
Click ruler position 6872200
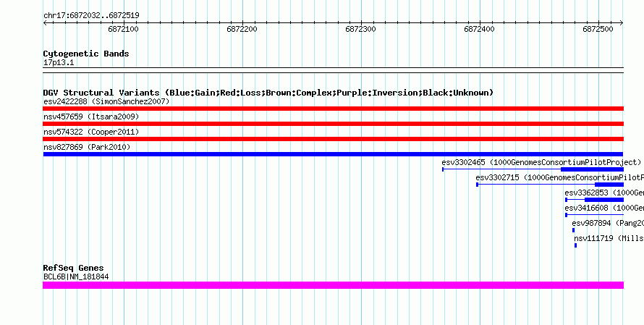click(x=242, y=29)
